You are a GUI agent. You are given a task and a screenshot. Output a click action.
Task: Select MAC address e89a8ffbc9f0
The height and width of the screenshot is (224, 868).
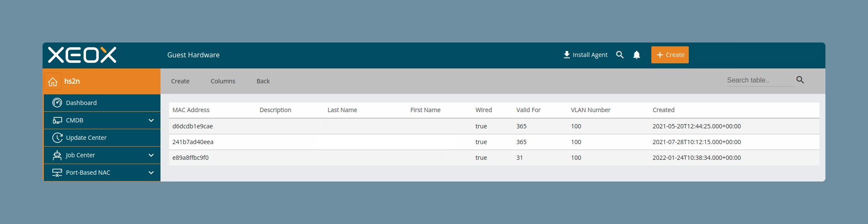tap(190, 158)
